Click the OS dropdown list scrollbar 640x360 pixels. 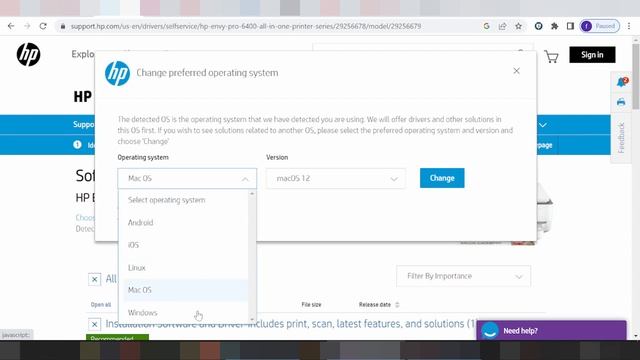pyautogui.click(x=252, y=256)
